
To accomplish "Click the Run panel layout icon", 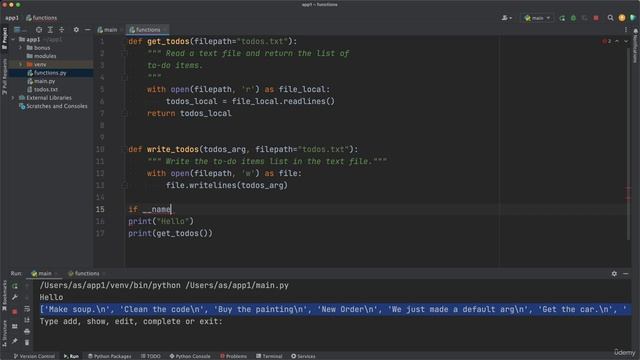I will [x=15, y=326].
